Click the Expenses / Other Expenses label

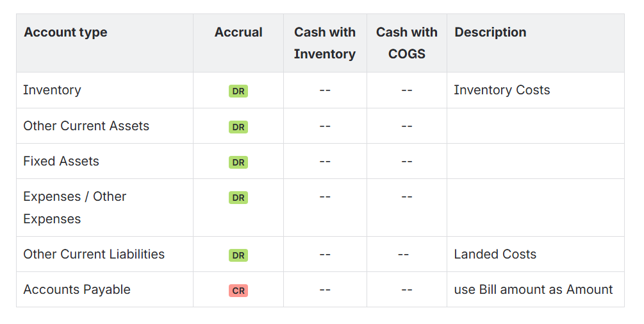click(74, 207)
